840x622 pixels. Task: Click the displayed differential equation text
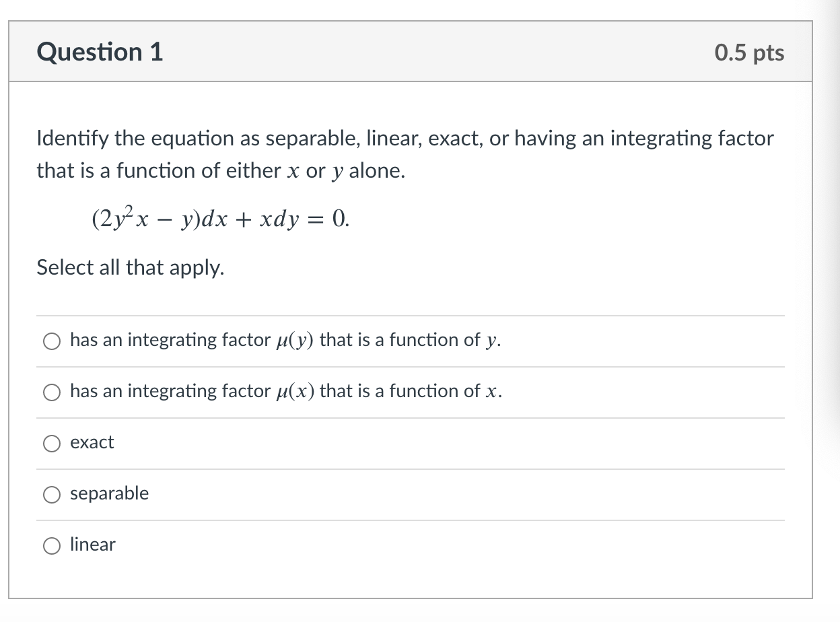[x=220, y=219]
